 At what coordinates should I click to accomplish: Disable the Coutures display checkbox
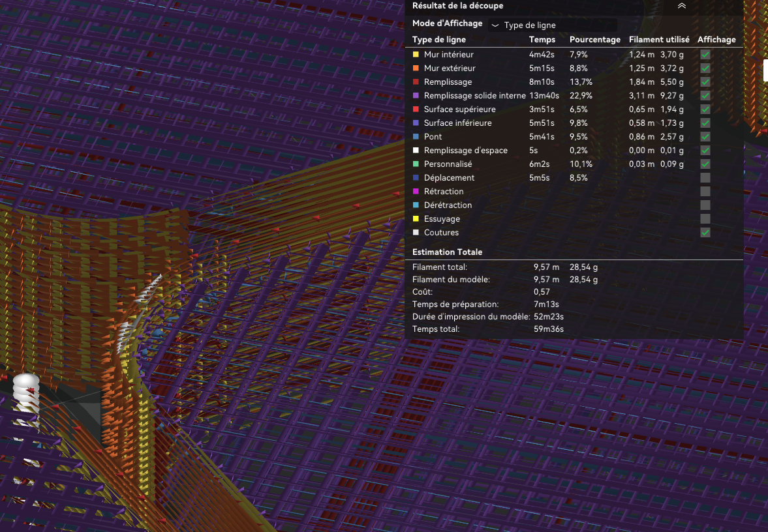(705, 233)
